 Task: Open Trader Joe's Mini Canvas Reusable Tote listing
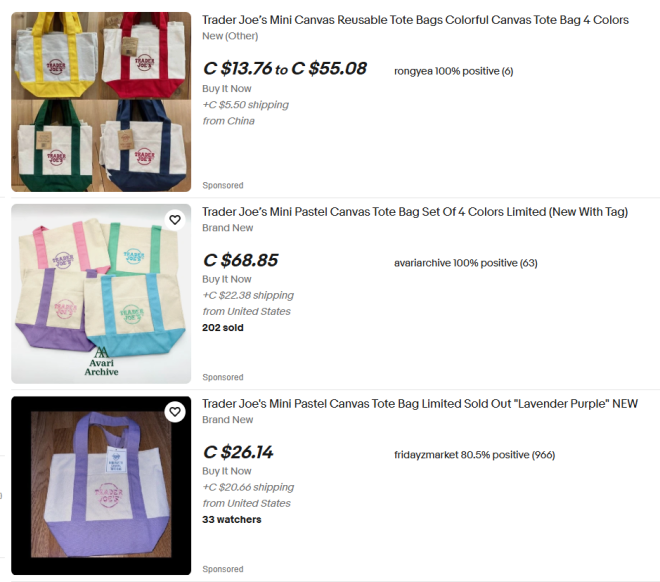click(415, 20)
